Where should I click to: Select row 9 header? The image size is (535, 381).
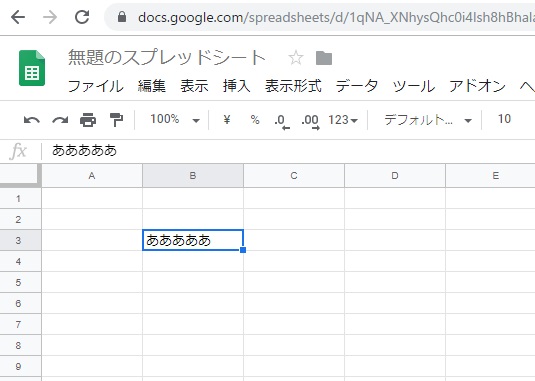20,366
